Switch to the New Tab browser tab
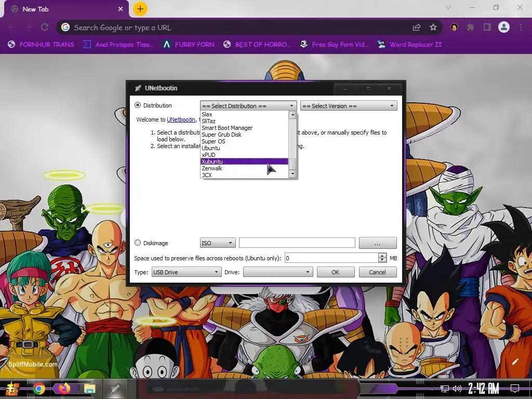532x399 pixels. (64, 9)
